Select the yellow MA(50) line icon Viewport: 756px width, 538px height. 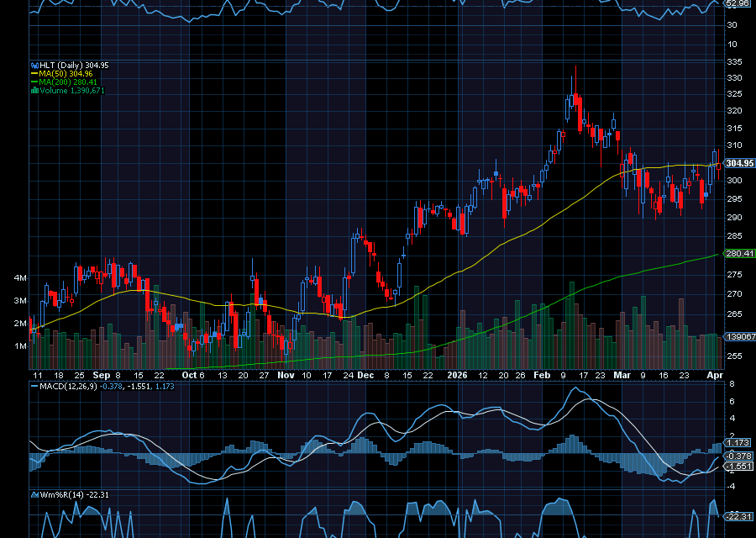(34, 73)
